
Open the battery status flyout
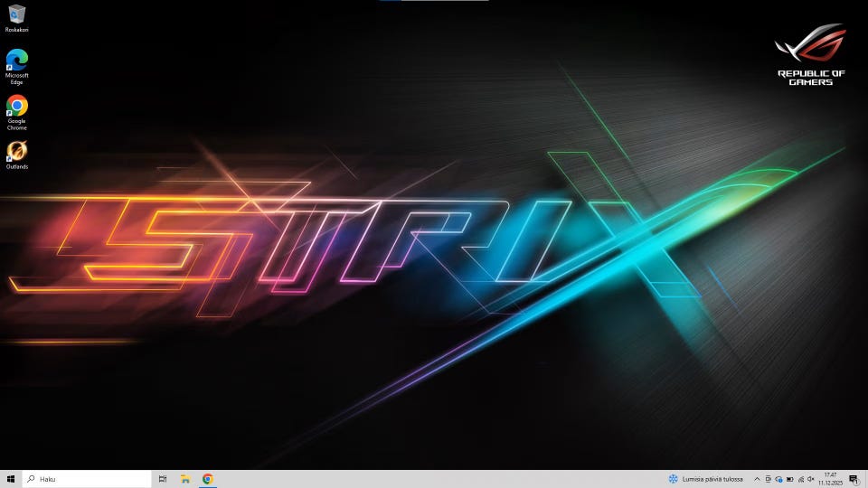click(789, 479)
